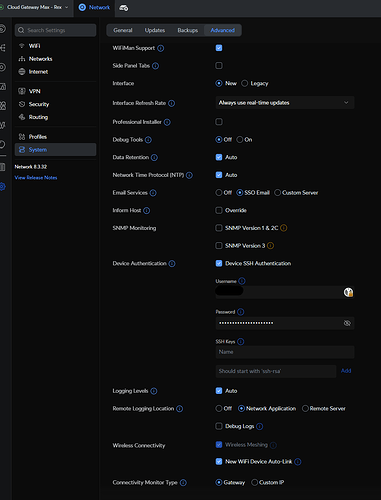This screenshot has height=500, width=381.
Task: Open the Protect camera app icon in top bar
Action: click(124, 8)
